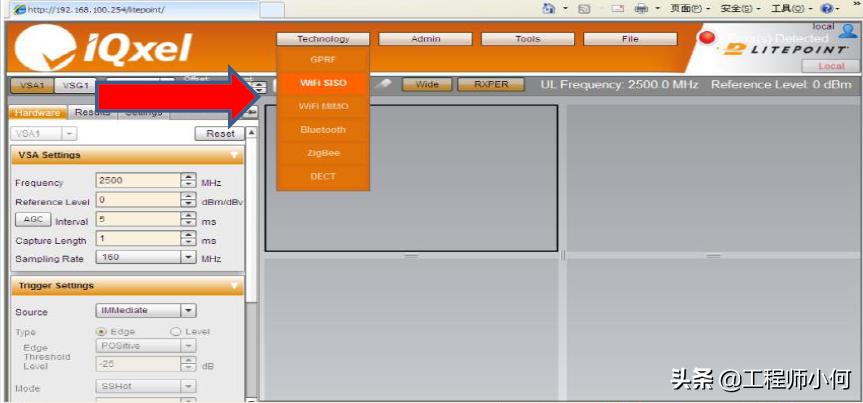863x403 pixels.
Task: Open the browser help question-mark icon
Action: 826,9
